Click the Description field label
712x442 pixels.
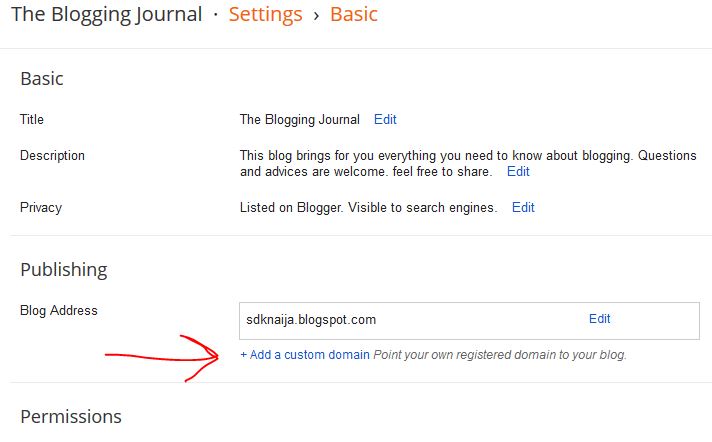pyautogui.click(x=52, y=155)
